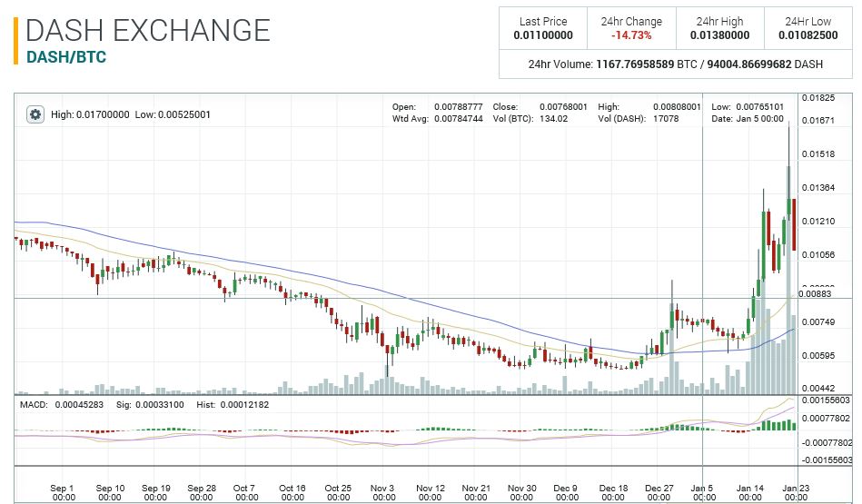
Task: Click the Jan 23 date on time axis
Action: pos(796,492)
